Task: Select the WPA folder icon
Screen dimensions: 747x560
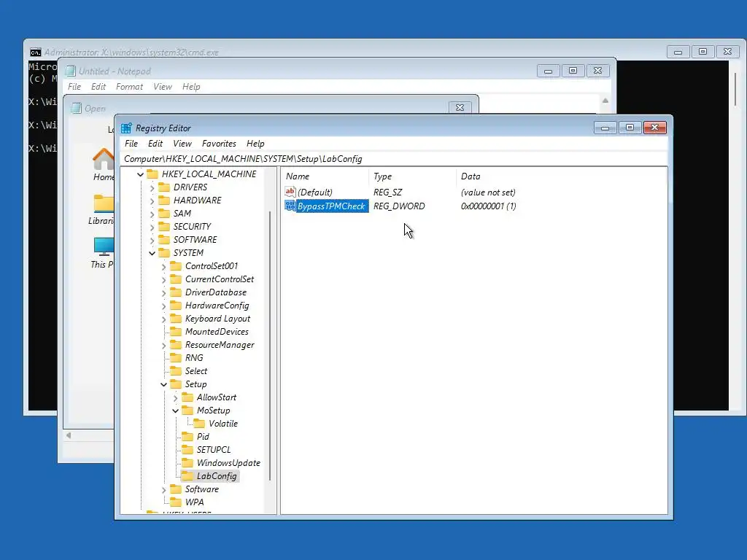Action: [x=176, y=502]
